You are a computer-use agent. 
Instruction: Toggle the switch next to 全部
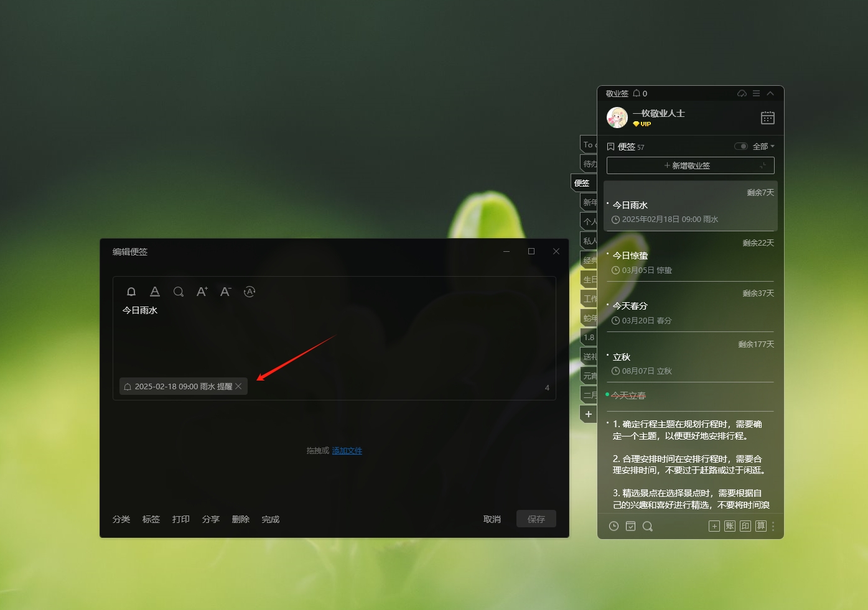click(741, 147)
